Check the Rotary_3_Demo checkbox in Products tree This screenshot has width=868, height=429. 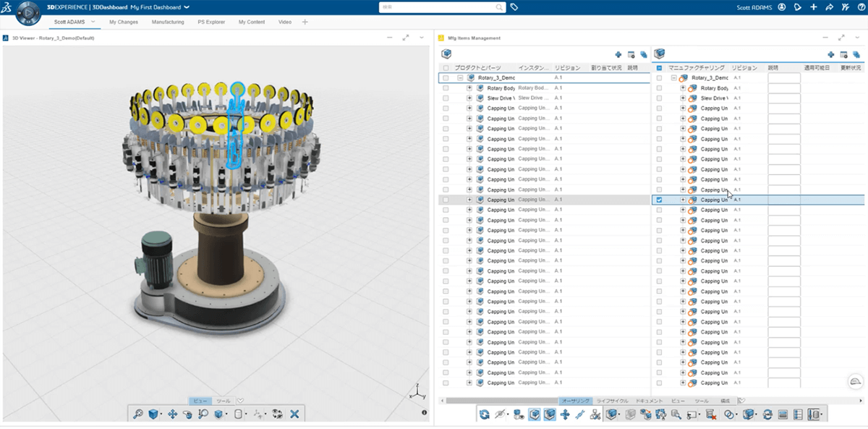(446, 78)
